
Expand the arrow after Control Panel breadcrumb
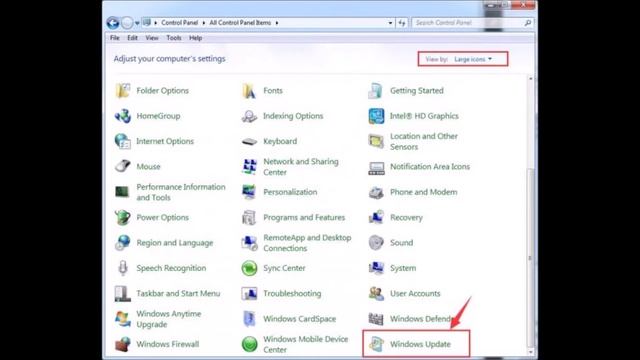204,23
